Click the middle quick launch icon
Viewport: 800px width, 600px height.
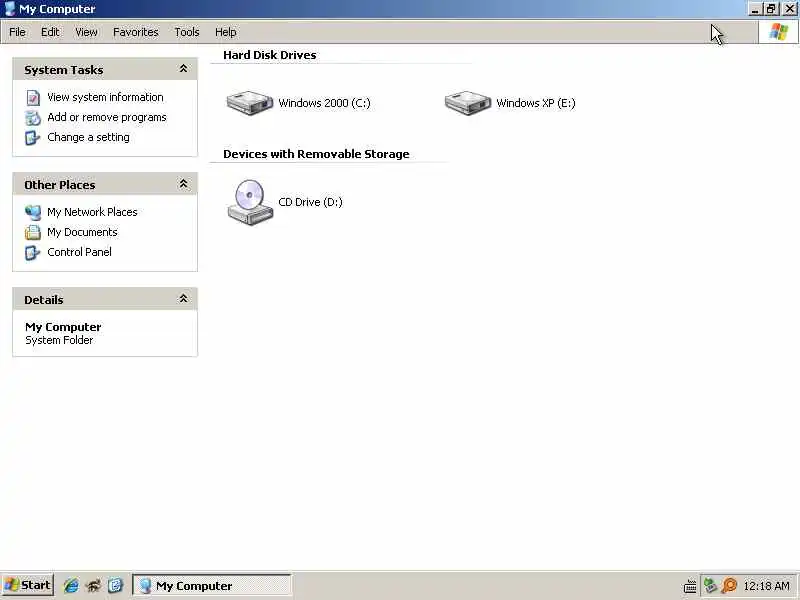(x=93, y=585)
